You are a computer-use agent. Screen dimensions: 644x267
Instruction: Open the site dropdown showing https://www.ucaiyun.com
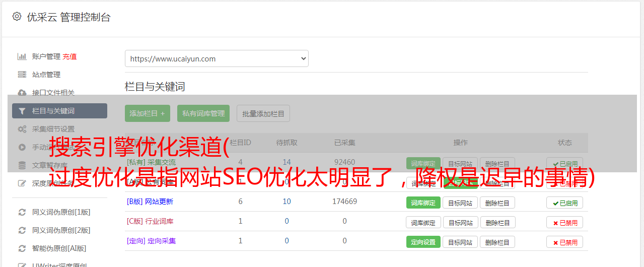(x=217, y=58)
